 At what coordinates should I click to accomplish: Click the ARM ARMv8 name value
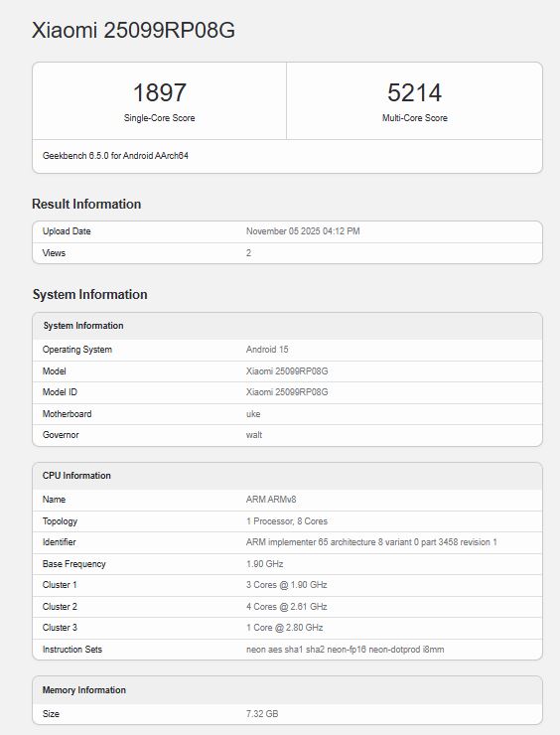click(x=271, y=500)
